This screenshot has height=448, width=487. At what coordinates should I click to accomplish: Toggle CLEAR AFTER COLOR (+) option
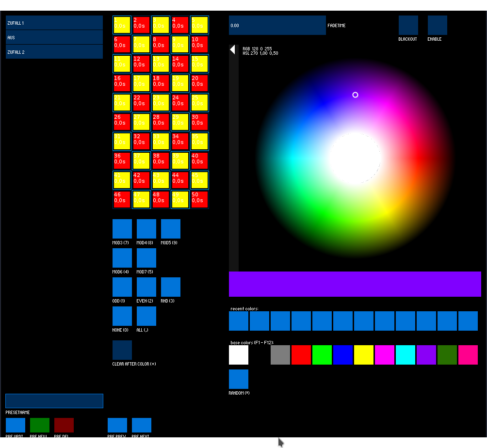point(122,350)
